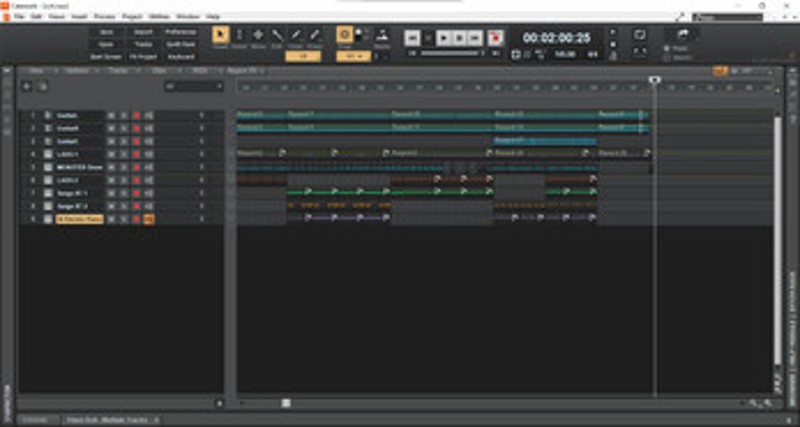Screen dimensions: 800x427
Task: Open the File menu
Action: tap(19, 17)
